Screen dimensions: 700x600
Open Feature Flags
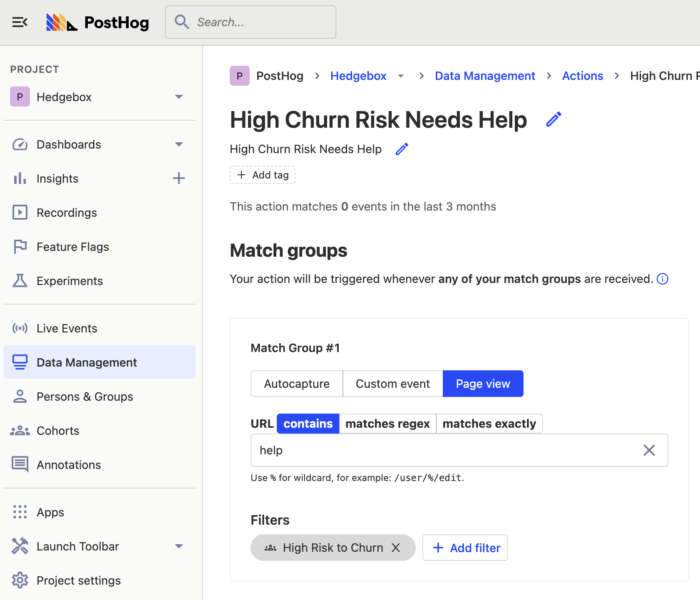[73, 246]
